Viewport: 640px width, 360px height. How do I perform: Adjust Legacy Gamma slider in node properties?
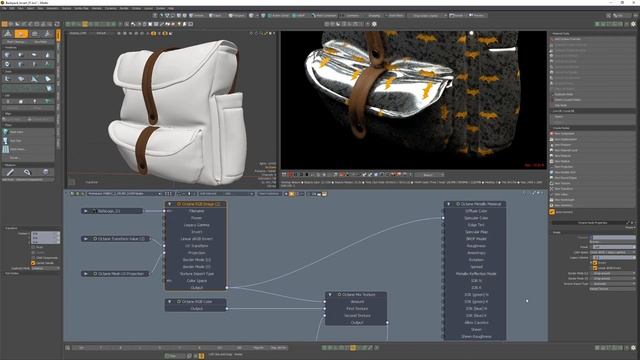(x=613, y=258)
